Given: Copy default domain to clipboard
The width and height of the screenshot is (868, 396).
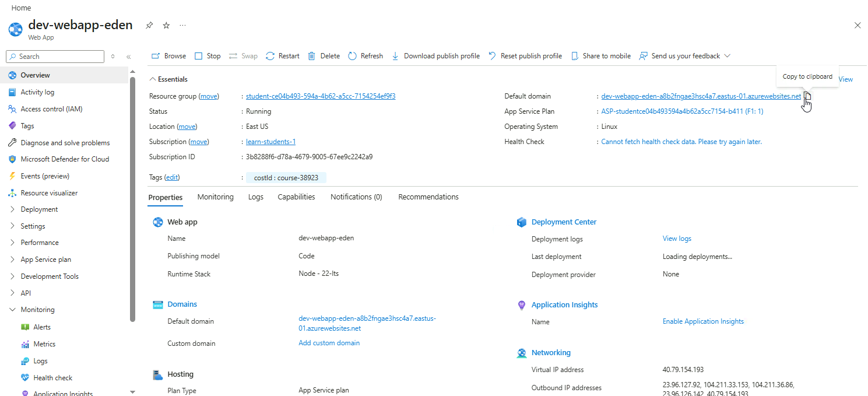Looking at the screenshot, I should click(x=807, y=96).
